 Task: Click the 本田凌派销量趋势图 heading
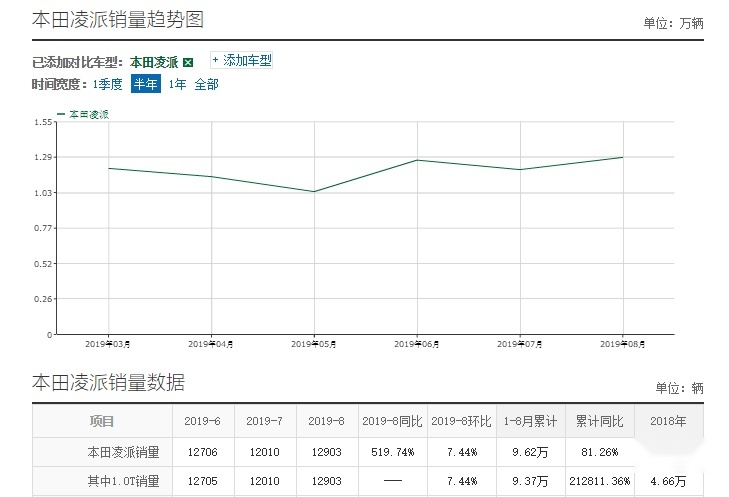tap(118, 20)
